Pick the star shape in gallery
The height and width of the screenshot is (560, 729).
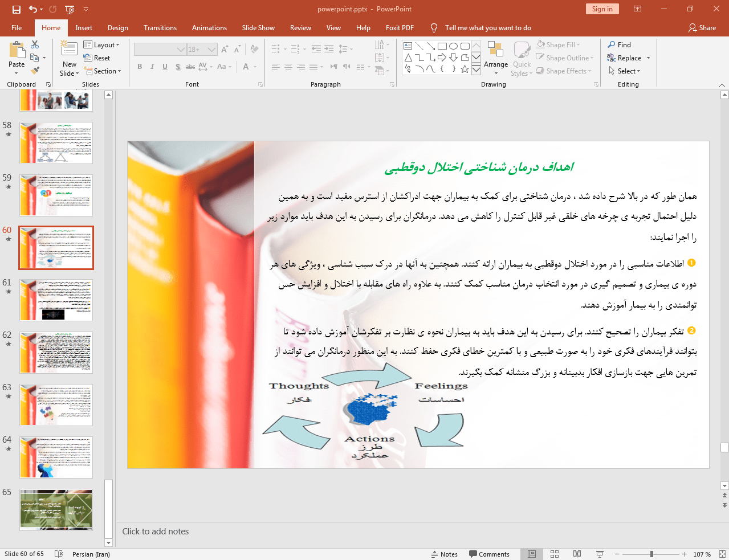point(465,69)
